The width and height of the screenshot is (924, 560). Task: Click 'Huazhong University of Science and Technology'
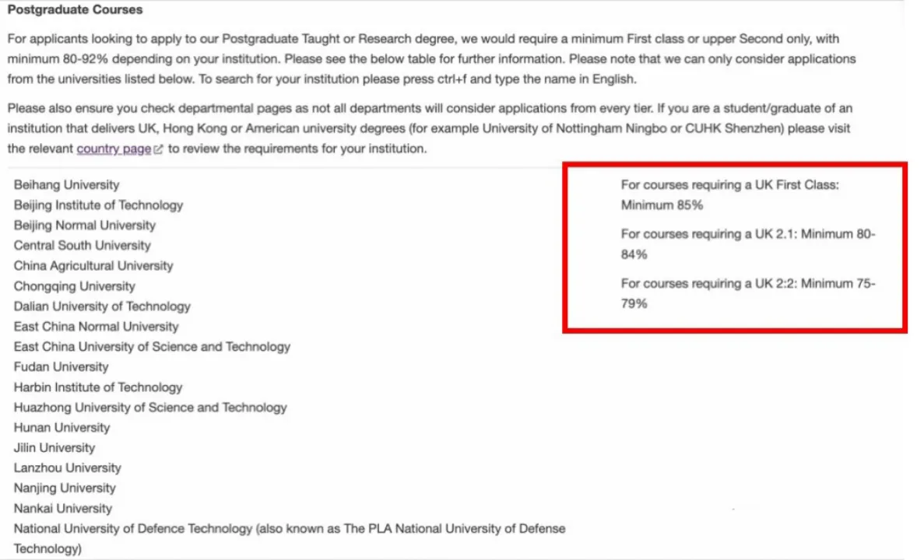tap(150, 408)
